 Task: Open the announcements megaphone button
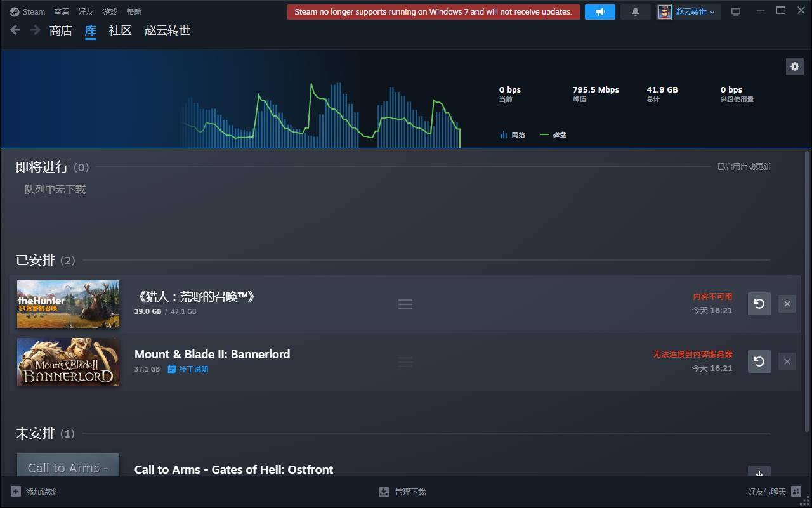coord(599,12)
